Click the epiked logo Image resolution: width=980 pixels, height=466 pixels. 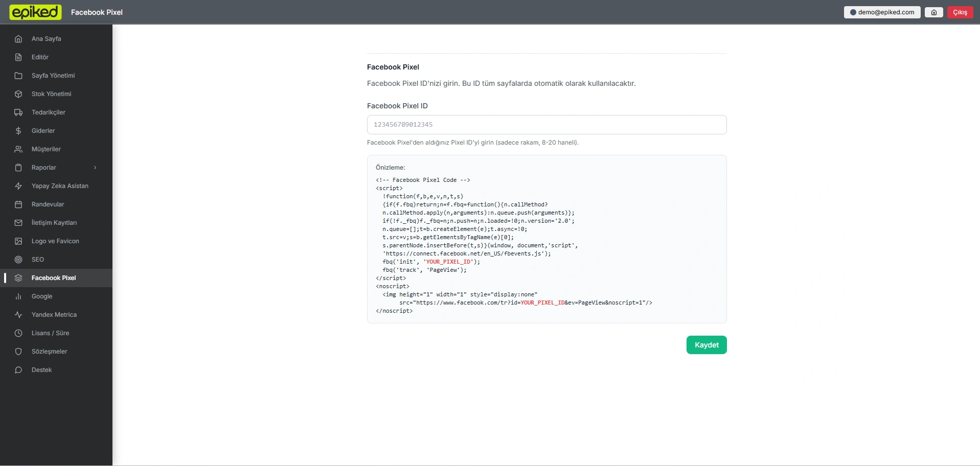pos(36,12)
